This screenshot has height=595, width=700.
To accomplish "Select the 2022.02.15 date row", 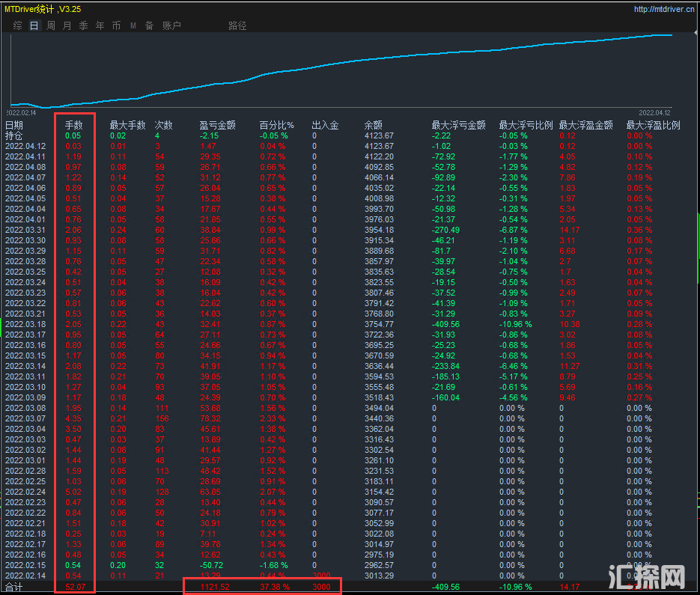I will click(x=25, y=565).
